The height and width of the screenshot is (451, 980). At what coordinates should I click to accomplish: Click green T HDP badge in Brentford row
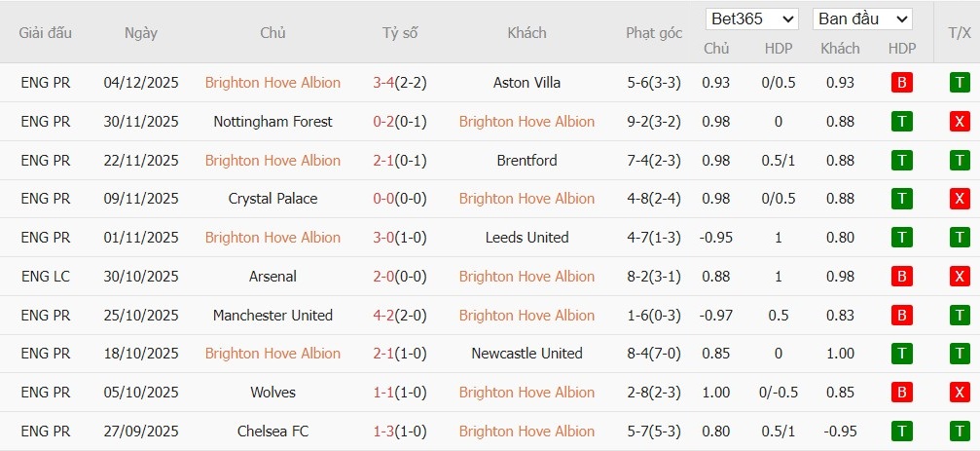(901, 160)
